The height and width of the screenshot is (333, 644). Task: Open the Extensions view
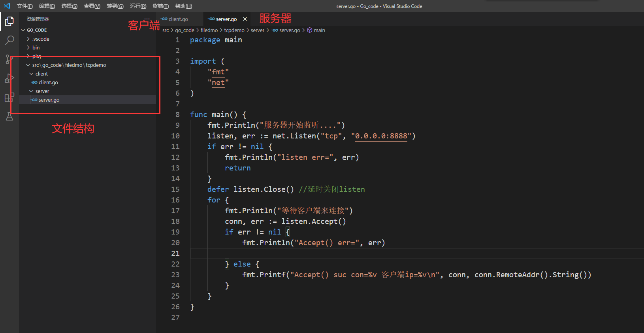9,97
